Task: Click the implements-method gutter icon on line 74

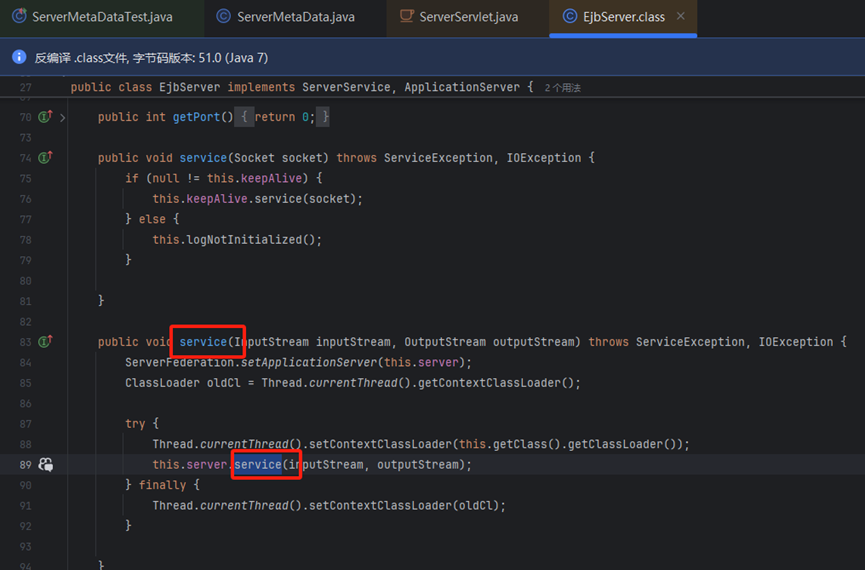Action: click(45, 158)
